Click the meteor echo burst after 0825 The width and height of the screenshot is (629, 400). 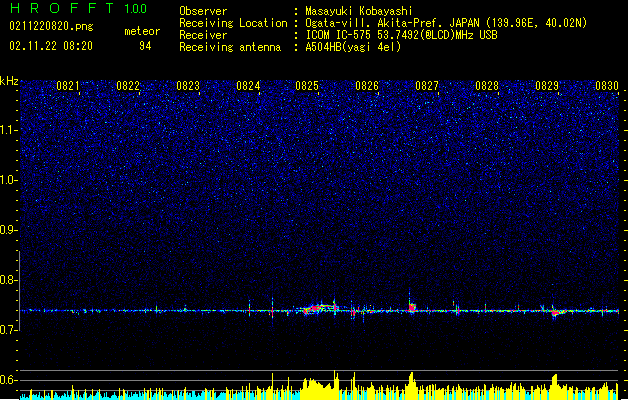319,309
